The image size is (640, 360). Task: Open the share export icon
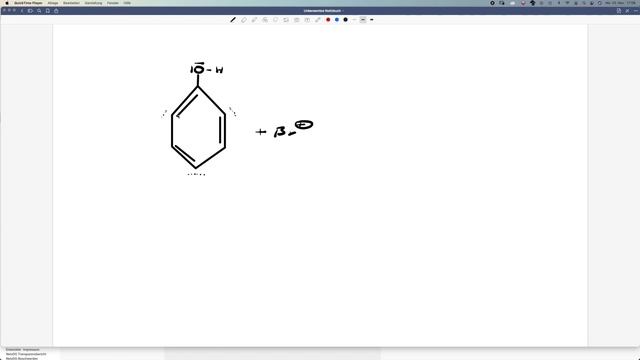pos(56,11)
